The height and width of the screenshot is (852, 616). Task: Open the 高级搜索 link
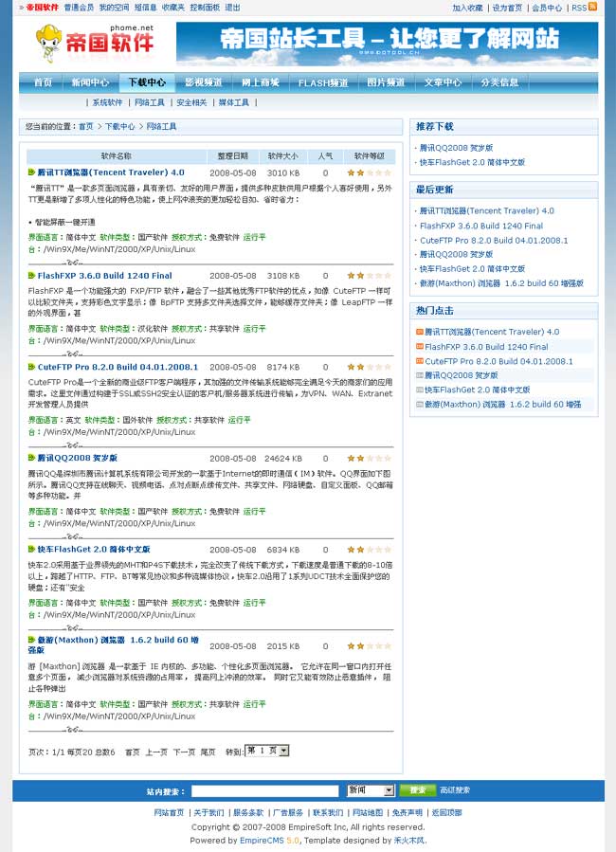click(x=455, y=790)
